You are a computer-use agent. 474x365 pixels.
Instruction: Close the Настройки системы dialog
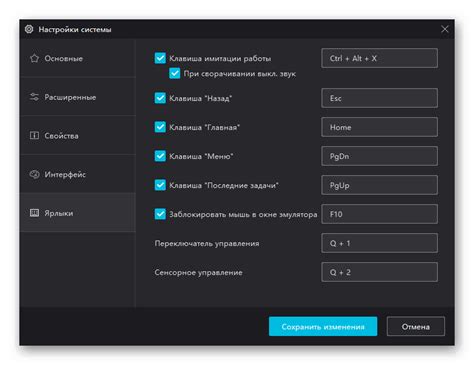pos(445,29)
